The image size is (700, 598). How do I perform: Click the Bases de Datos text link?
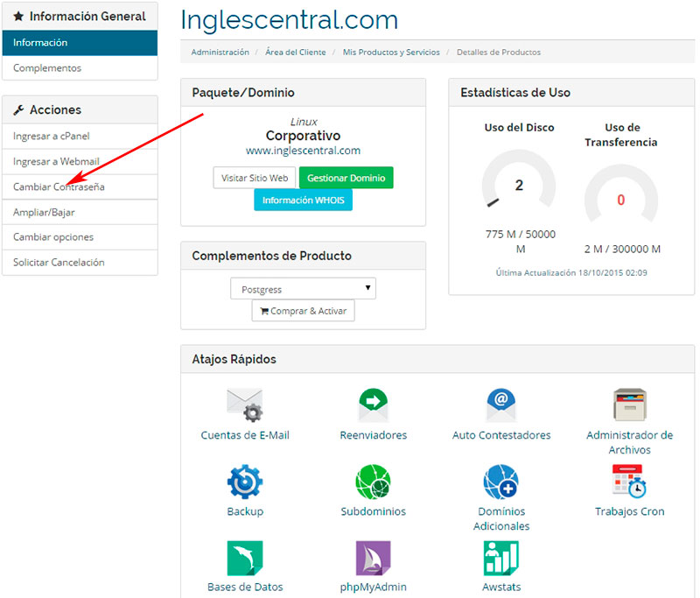coord(245,587)
